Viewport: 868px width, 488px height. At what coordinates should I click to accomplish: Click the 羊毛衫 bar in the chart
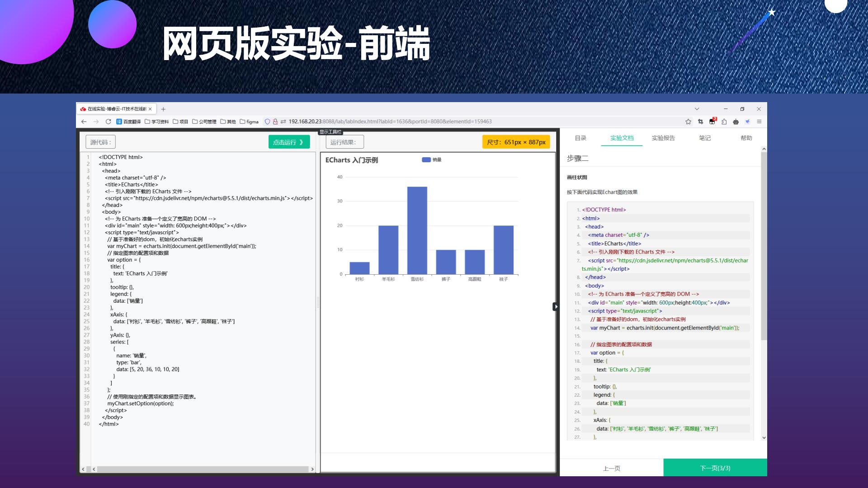click(x=388, y=250)
